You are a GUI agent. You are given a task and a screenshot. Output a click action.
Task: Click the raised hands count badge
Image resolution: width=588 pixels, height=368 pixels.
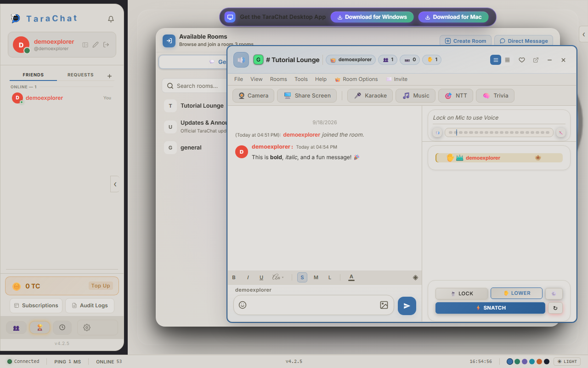pos(432,60)
